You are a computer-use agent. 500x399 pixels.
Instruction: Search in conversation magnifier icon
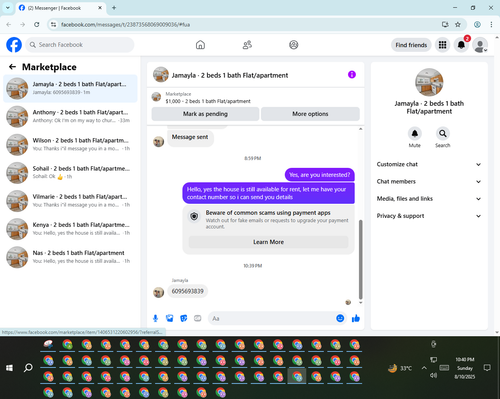[x=443, y=134]
